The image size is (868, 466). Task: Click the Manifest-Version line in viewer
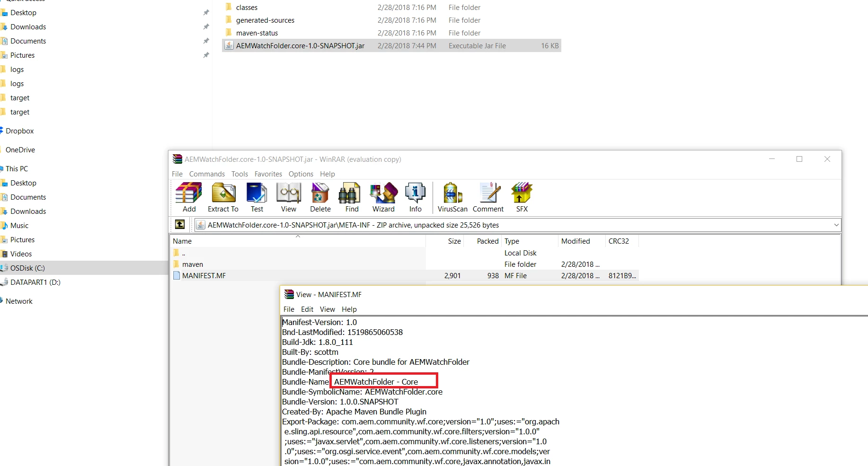click(319, 322)
